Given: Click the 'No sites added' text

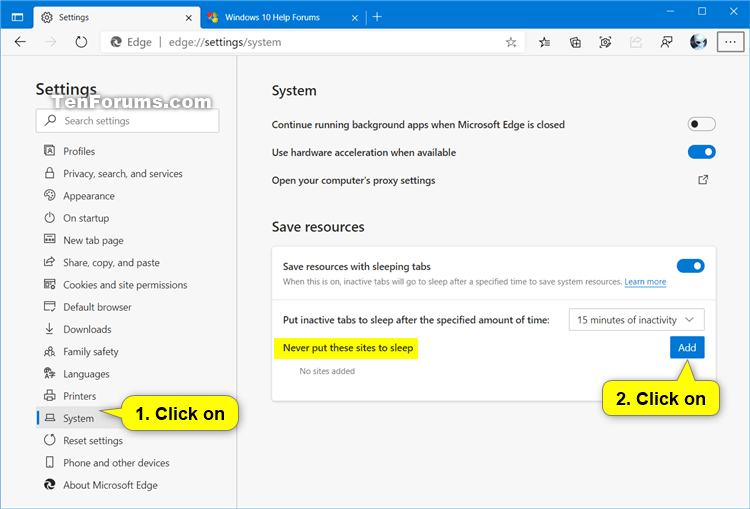Looking at the screenshot, I should tap(327, 371).
